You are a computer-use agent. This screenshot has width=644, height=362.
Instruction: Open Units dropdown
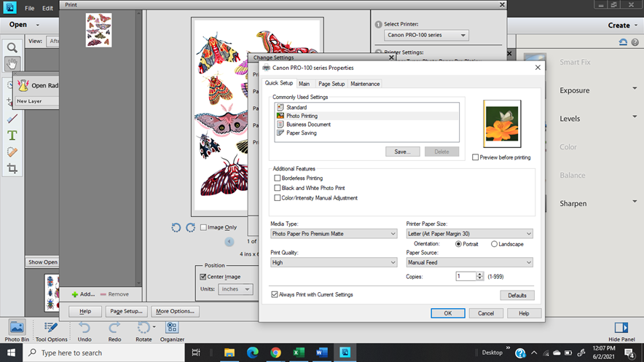point(235,289)
